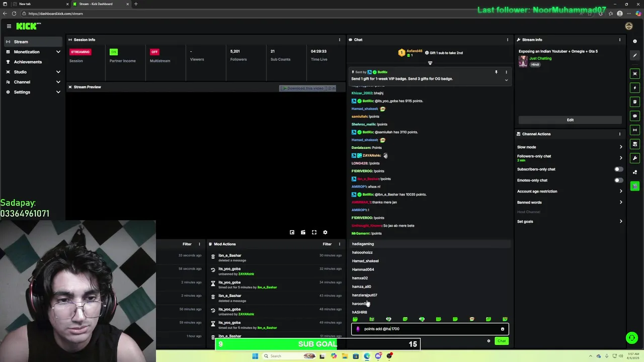Open the hamburger menu next to the Kick logo
This screenshot has width=644, height=362.
pyautogui.click(x=9, y=26)
